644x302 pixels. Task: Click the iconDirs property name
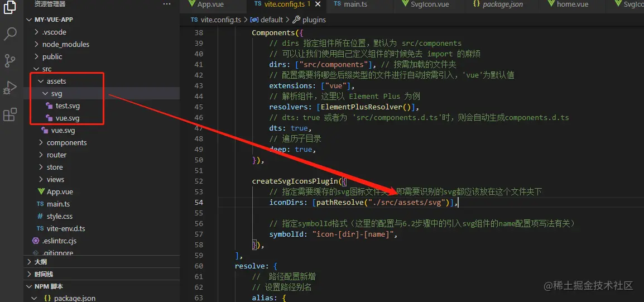(x=287, y=203)
